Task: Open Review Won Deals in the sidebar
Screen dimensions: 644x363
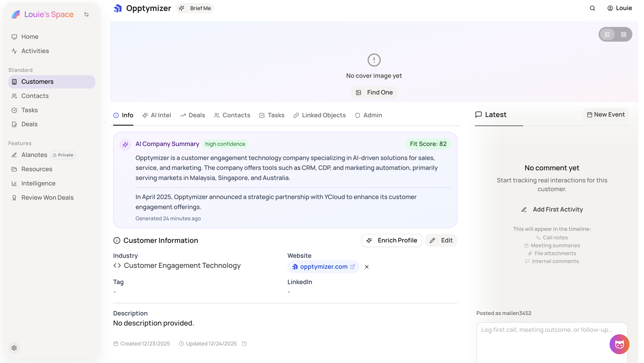Action: pyautogui.click(x=52, y=198)
